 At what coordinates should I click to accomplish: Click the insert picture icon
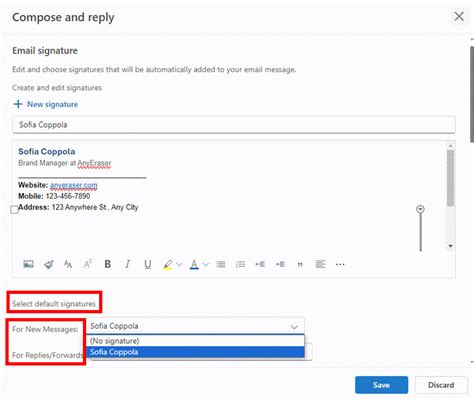click(x=28, y=264)
